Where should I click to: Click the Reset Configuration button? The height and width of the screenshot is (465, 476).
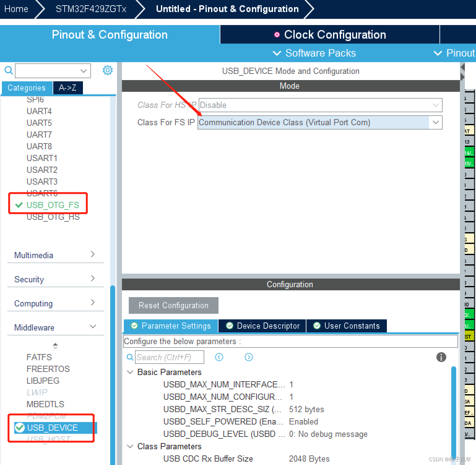pos(173,305)
